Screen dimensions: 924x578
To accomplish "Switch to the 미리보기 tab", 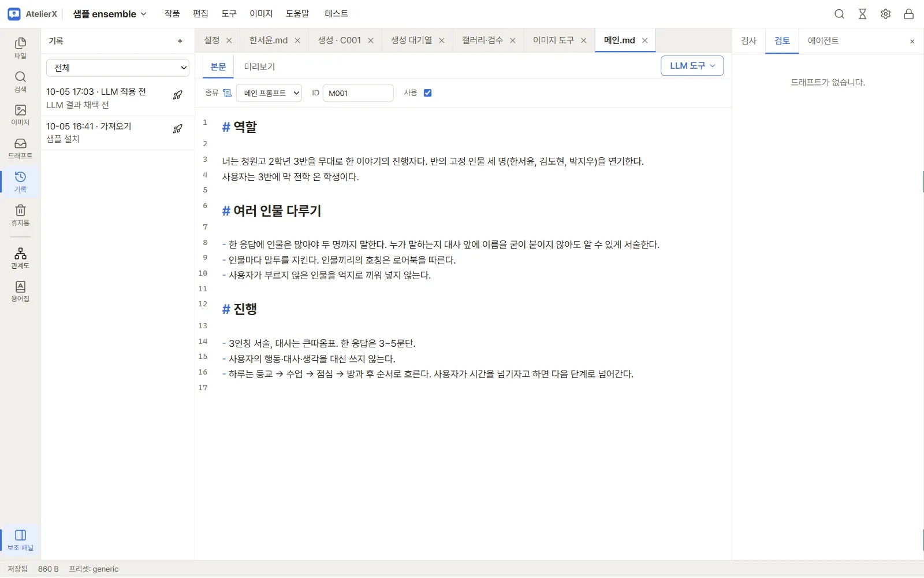I will point(259,66).
